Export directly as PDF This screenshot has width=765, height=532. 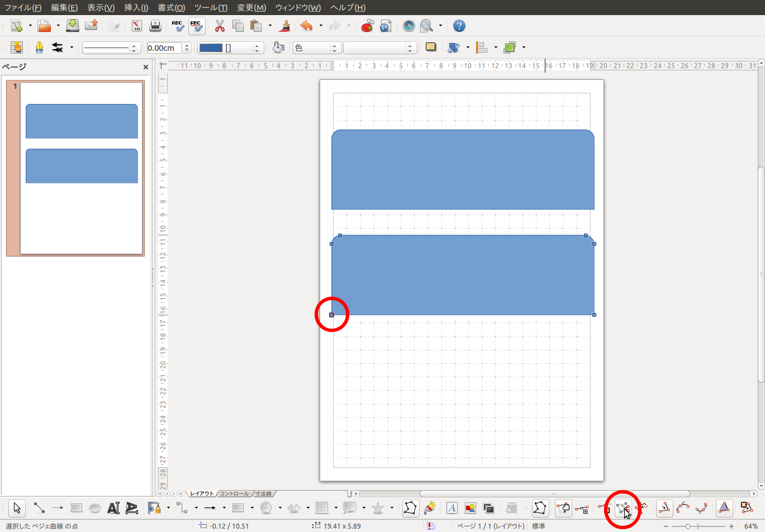137,26
